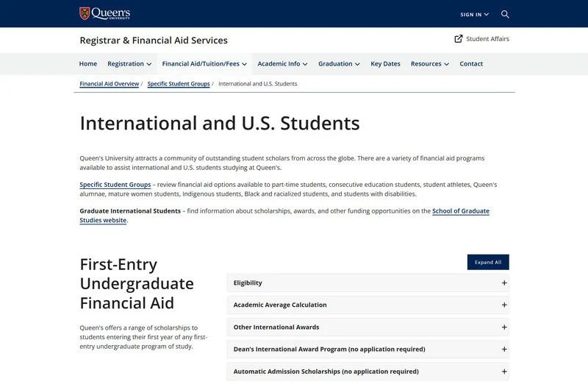Click 'Graduate International Students' bold text
Image resolution: width=588 pixels, height=390 pixels.
pos(130,211)
